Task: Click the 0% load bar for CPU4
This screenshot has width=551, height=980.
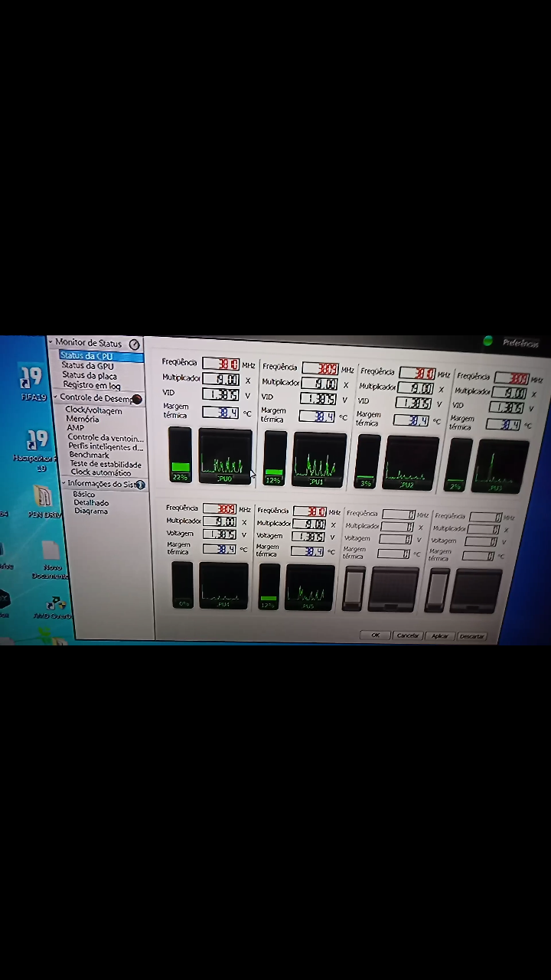Action: pyautogui.click(x=182, y=585)
